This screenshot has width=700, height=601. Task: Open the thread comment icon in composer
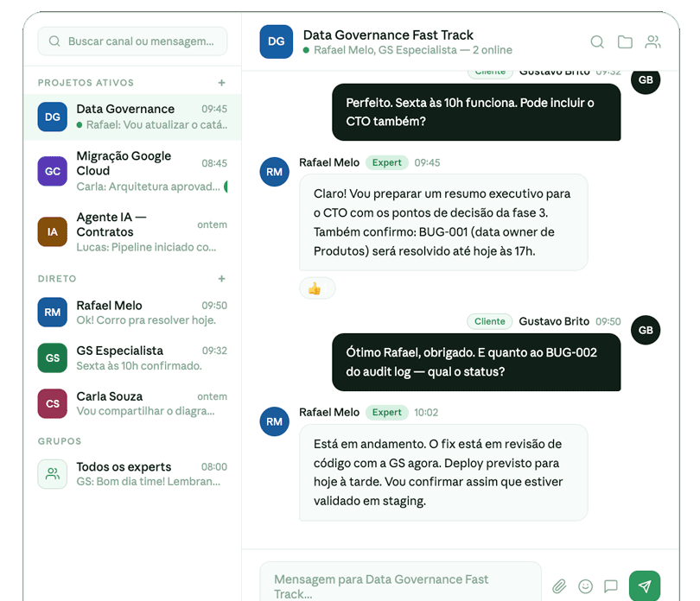611,585
